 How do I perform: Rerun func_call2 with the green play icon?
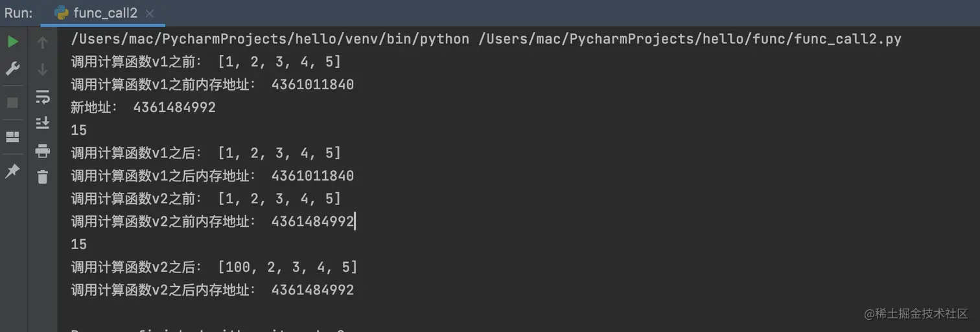point(12,42)
